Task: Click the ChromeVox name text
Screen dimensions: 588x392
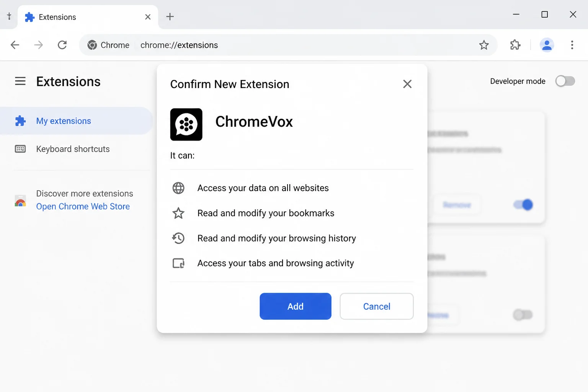Action: click(x=254, y=122)
